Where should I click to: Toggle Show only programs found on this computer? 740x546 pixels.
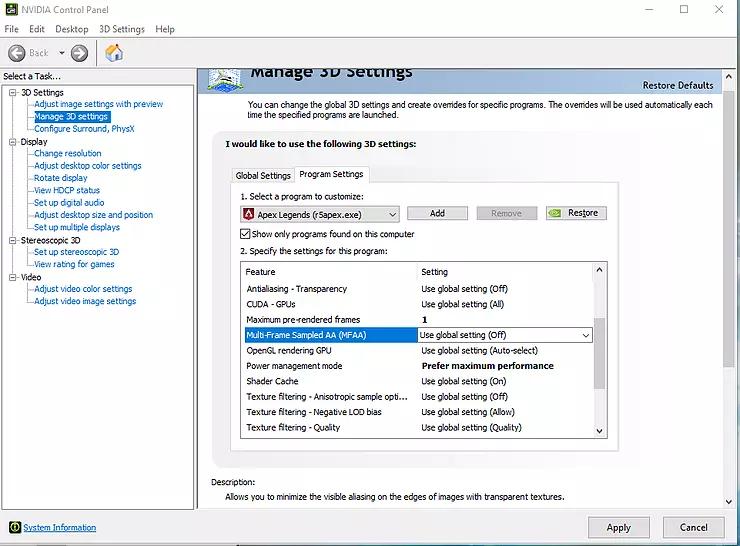click(x=245, y=234)
